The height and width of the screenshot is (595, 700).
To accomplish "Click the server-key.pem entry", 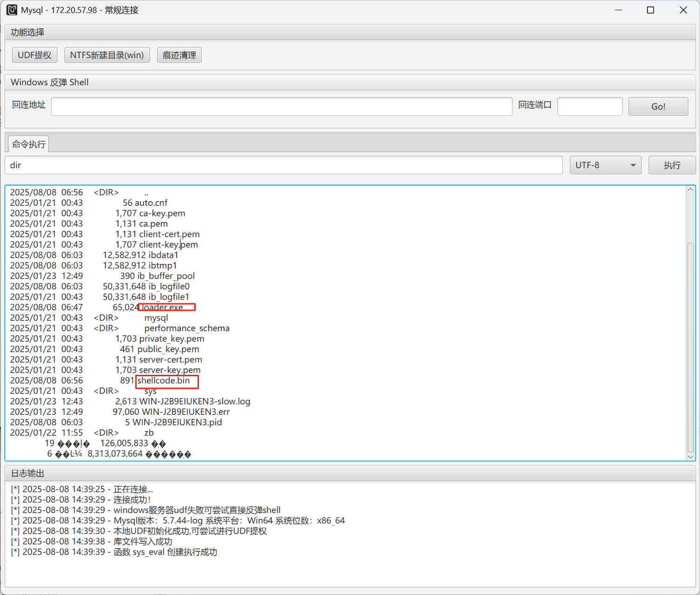I will [x=170, y=370].
